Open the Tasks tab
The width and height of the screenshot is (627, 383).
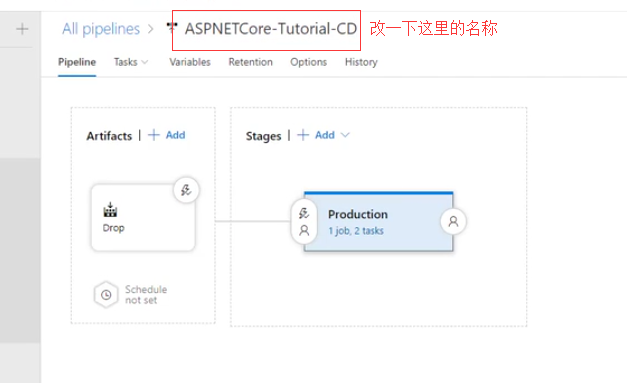point(126,62)
